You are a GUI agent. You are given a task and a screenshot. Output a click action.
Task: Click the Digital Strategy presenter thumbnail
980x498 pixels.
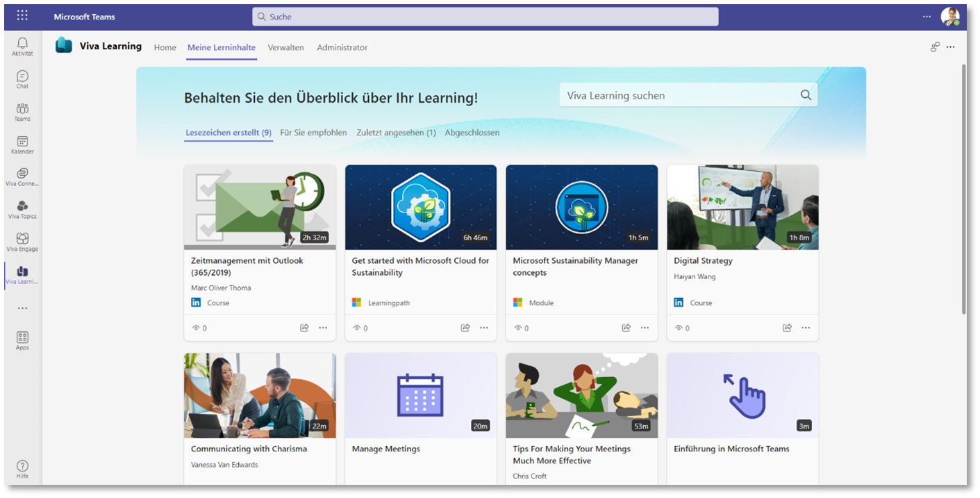(742, 207)
